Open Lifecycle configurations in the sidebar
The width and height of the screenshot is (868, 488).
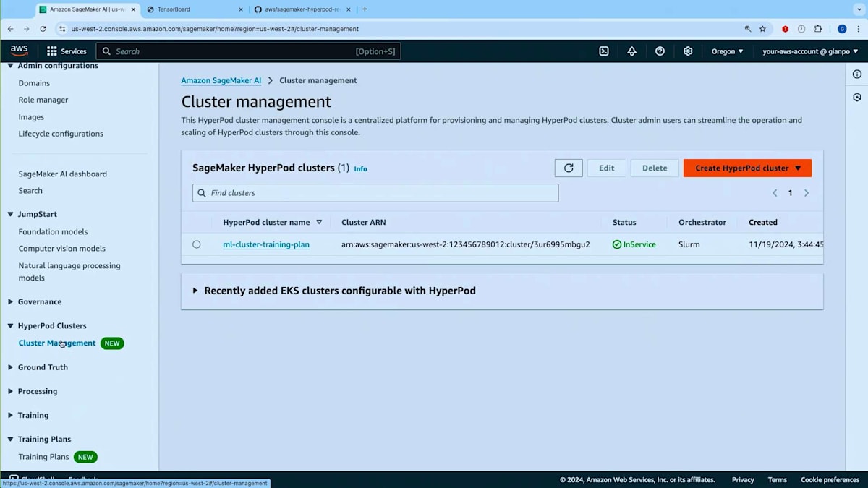point(61,134)
